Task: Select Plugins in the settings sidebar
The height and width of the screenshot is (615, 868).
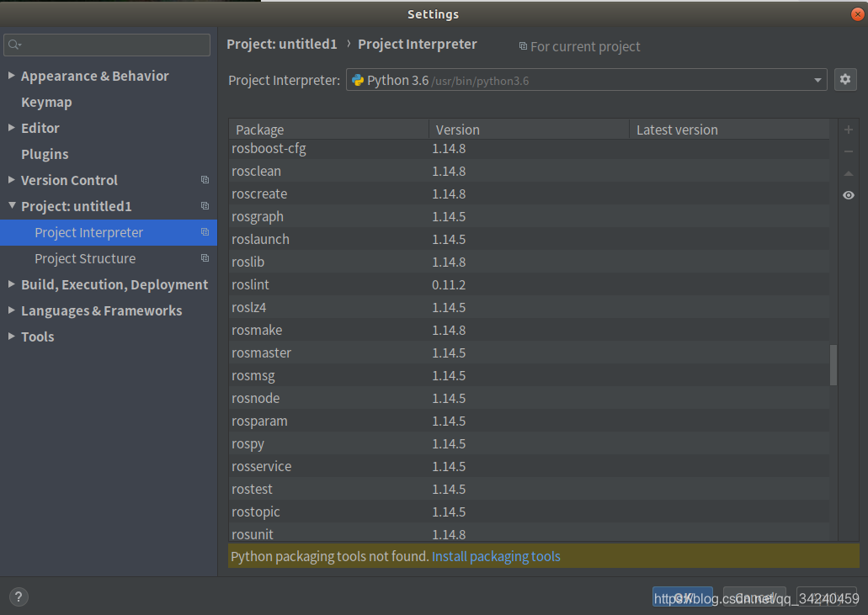Action: pos(45,154)
